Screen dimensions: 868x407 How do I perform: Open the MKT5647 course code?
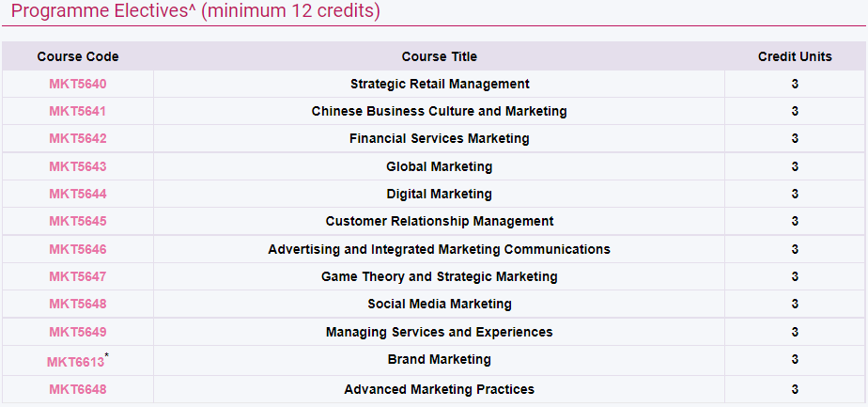point(77,276)
